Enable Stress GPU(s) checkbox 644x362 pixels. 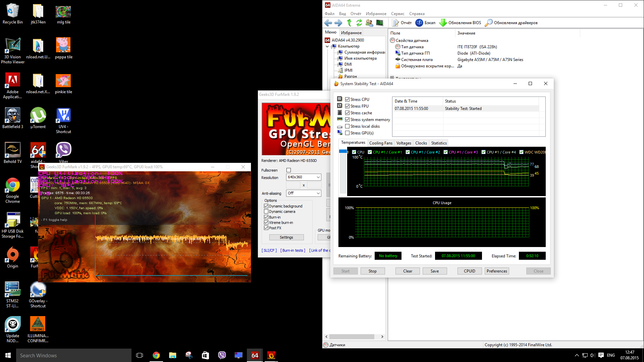(x=347, y=133)
